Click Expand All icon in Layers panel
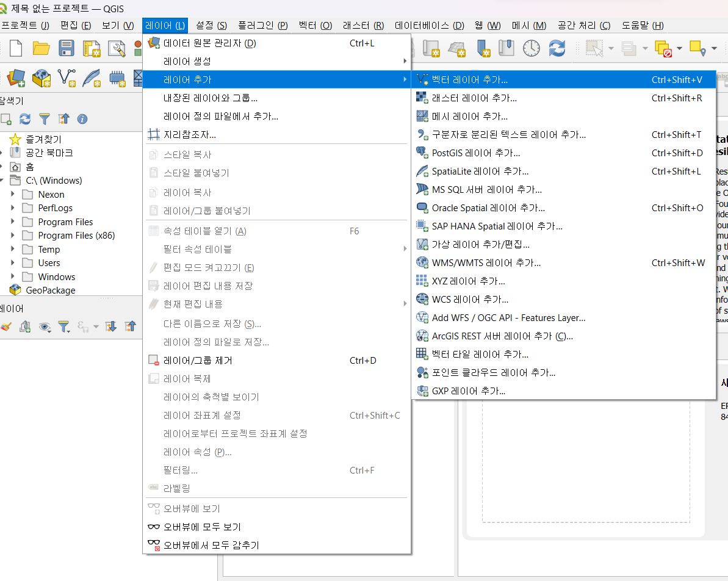The image size is (728, 581). pos(110,327)
